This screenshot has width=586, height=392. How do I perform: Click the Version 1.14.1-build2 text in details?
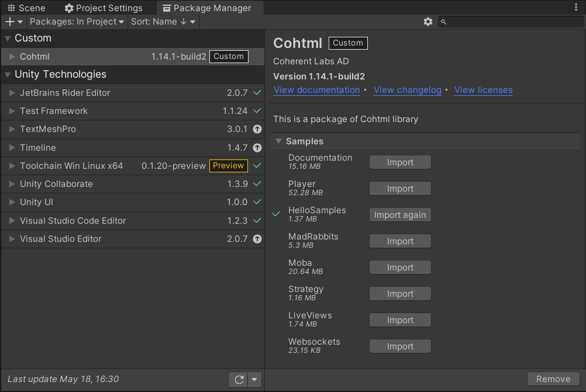point(319,77)
